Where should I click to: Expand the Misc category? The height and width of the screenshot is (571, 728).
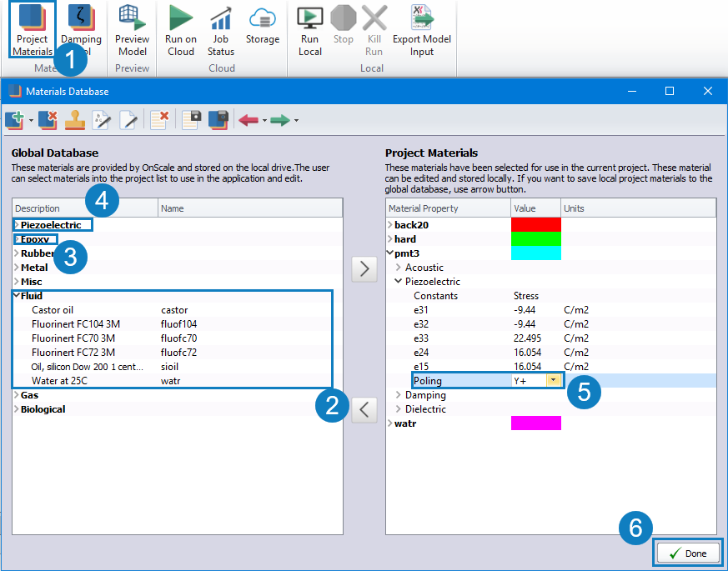(x=17, y=282)
